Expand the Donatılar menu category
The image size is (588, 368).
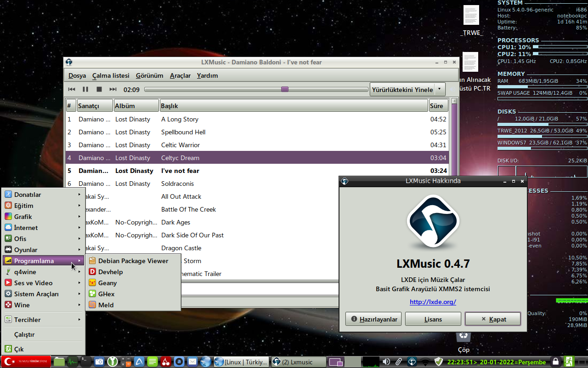(44, 195)
